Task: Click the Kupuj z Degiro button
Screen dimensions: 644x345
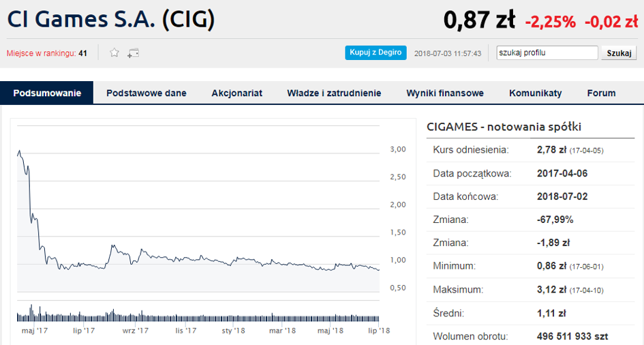Action: (375, 52)
